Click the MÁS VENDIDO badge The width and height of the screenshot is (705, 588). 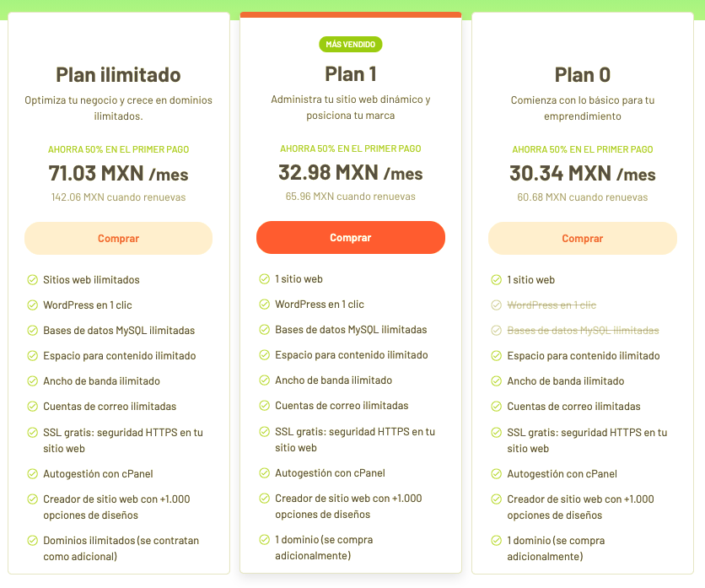[x=351, y=44]
